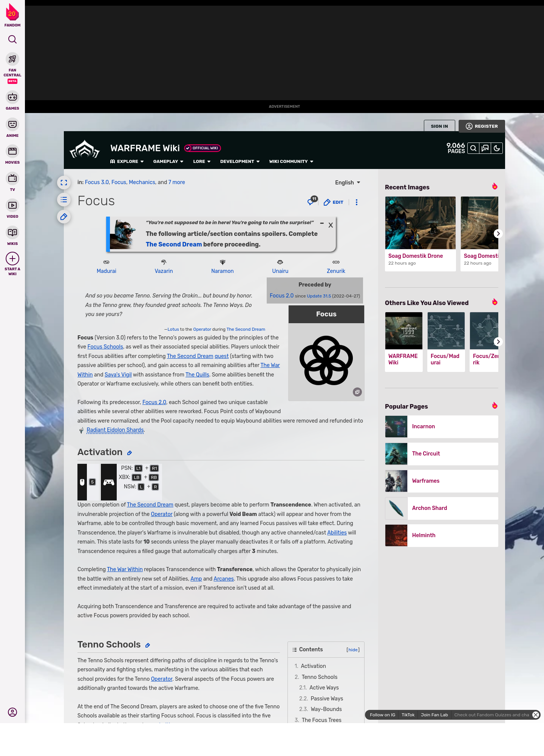Open the English language dropdown

tap(348, 183)
